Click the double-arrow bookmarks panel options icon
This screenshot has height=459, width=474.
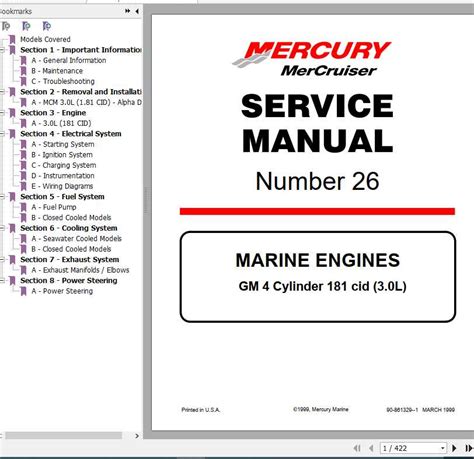pyautogui.click(x=128, y=11)
